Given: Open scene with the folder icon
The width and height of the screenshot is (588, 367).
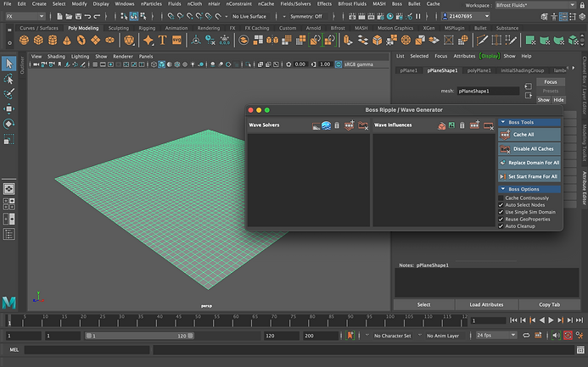Looking at the screenshot, I should (69, 16).
